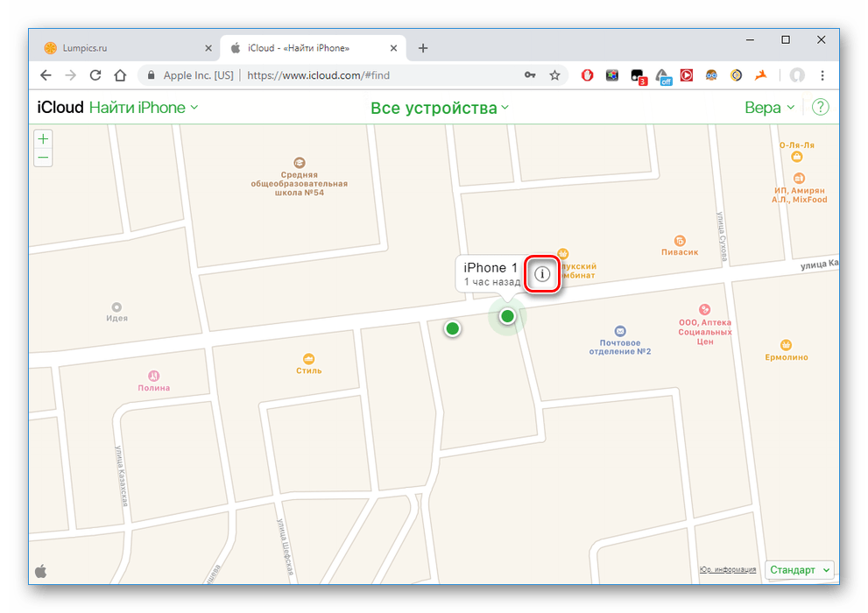Click the orange bird extension icon

[761, 74]
